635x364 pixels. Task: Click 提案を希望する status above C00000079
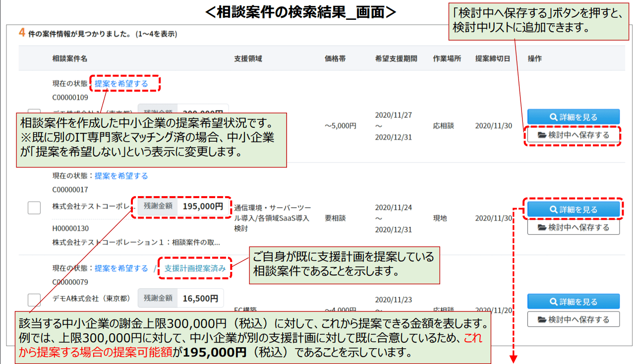tap(121, 268)
